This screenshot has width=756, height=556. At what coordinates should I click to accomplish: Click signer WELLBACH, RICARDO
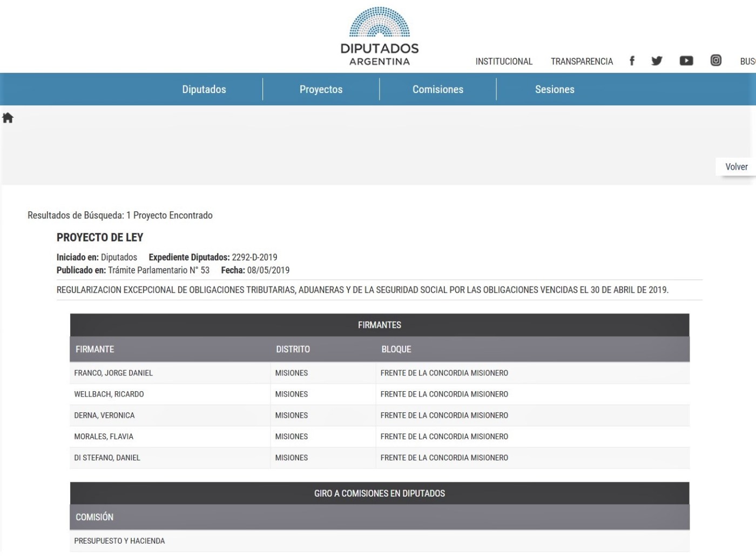(109, 394)
